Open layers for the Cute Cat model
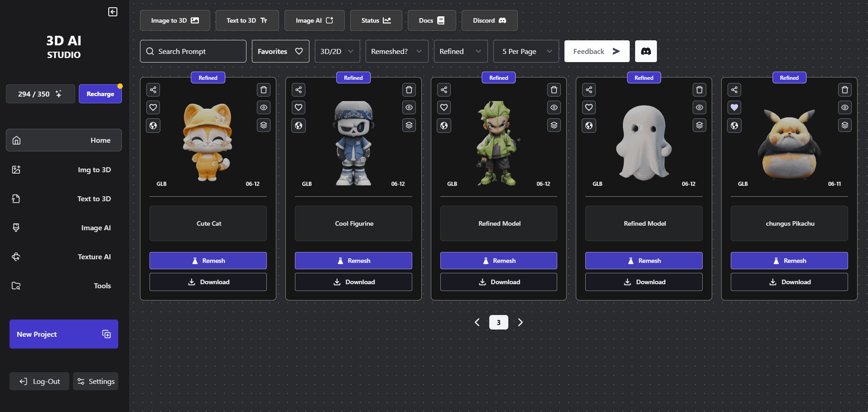Viewport: 868px width, 412px height. pyautogui.click(x=264, y=125)
